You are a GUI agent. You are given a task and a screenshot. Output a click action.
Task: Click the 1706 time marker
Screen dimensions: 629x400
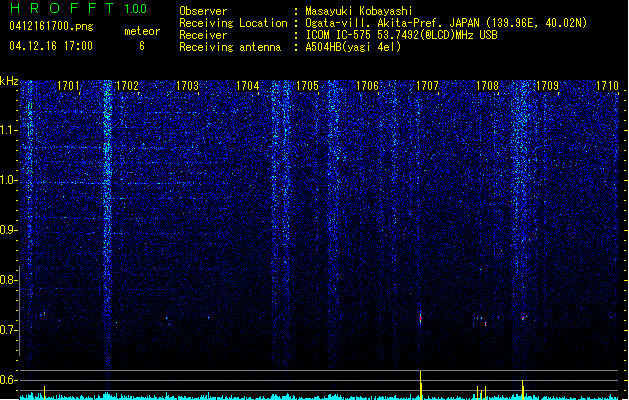[x=367, y=86]
